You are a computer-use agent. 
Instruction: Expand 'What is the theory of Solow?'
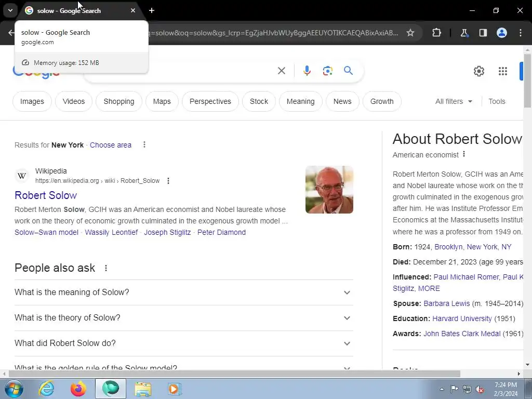(183, 318)
